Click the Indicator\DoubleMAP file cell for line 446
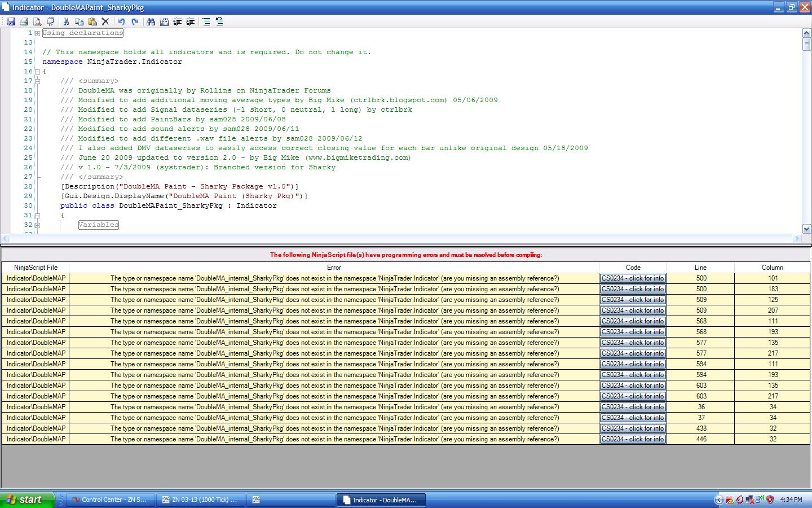The width and height of the screenshot is (812, 508). (36, 439)
